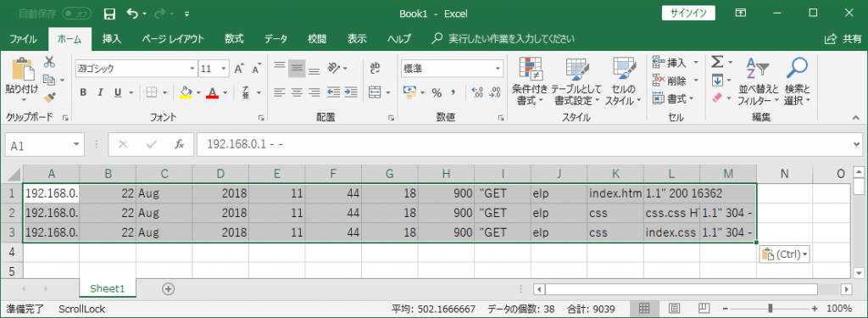Adjust the zoom slider handle

[x=770, y=309]
